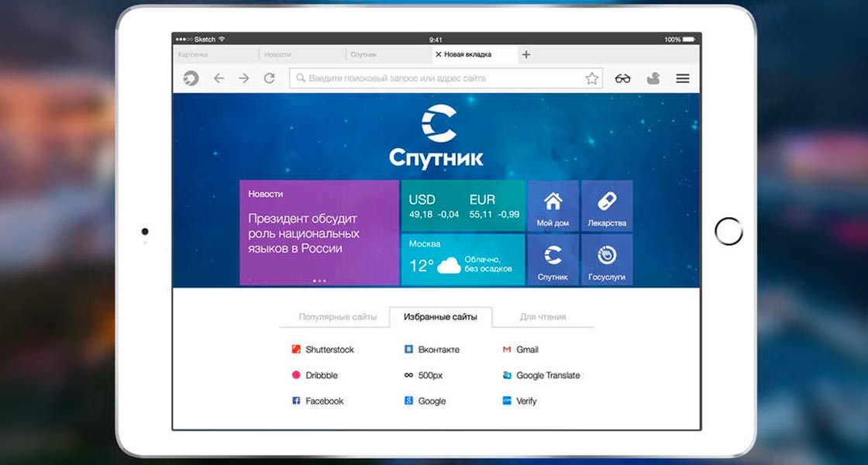This screenshot has height=465, width=868.
Task: Open reading mode via the glasses icon
Action: (x=623, y=78)
